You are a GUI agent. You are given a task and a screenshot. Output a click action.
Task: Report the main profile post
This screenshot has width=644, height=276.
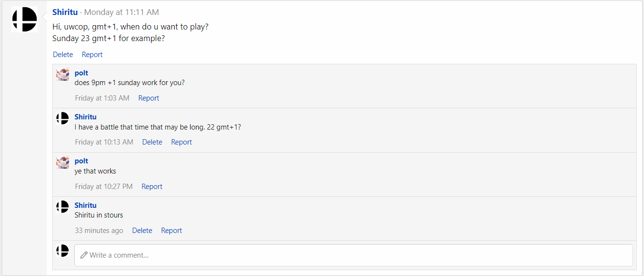(x=92, y=55)
